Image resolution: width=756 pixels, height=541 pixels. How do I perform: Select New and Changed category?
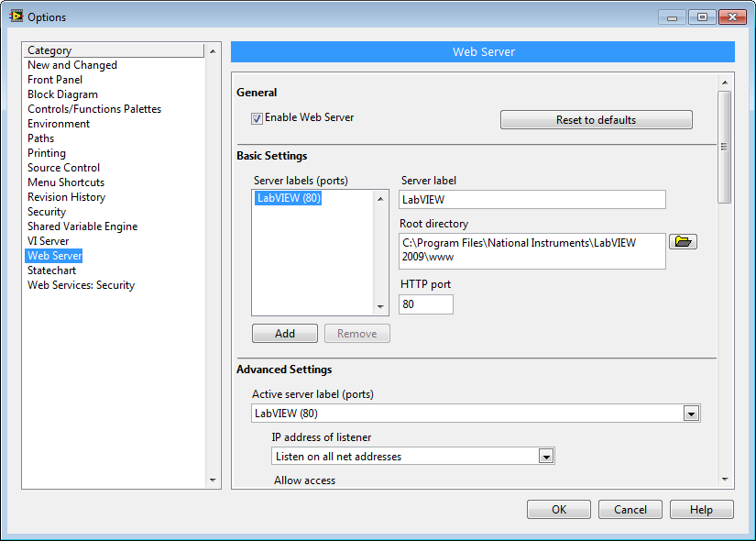[x=72, y=65]
